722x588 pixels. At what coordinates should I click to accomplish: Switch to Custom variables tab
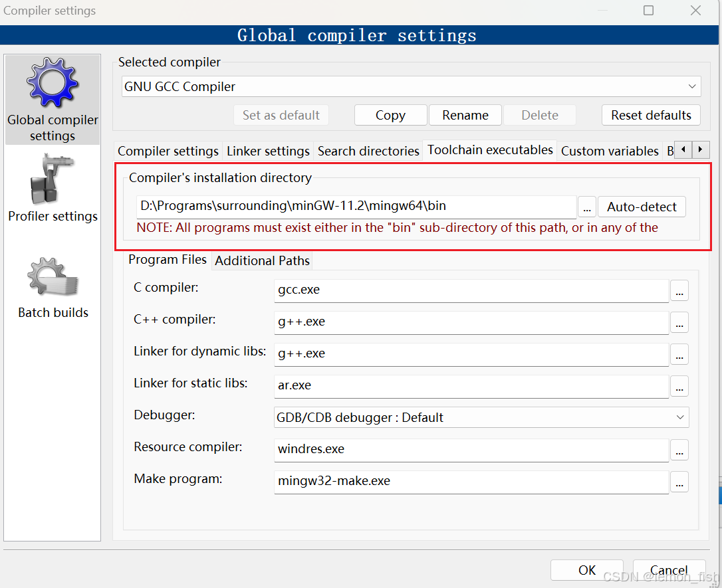tap(610, 151)
